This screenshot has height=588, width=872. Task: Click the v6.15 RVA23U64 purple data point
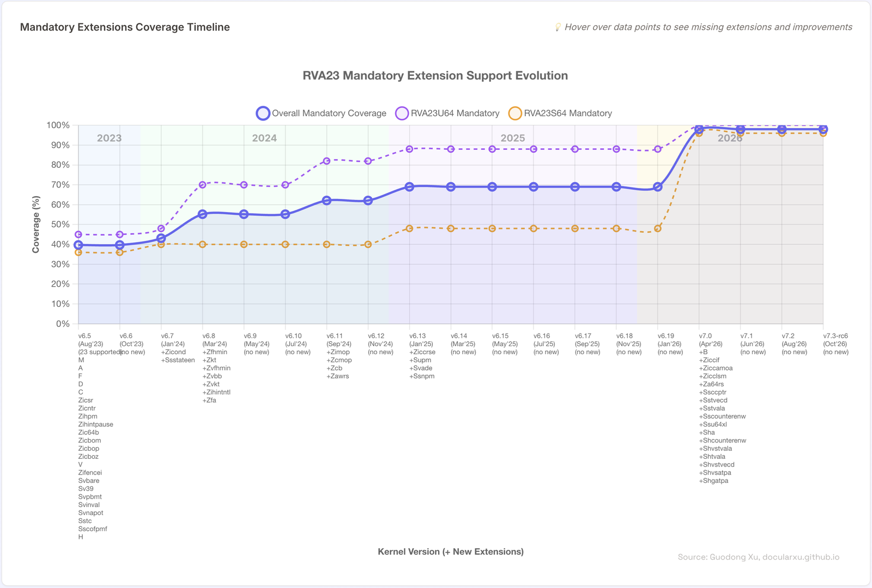click(x=492, y=149)
